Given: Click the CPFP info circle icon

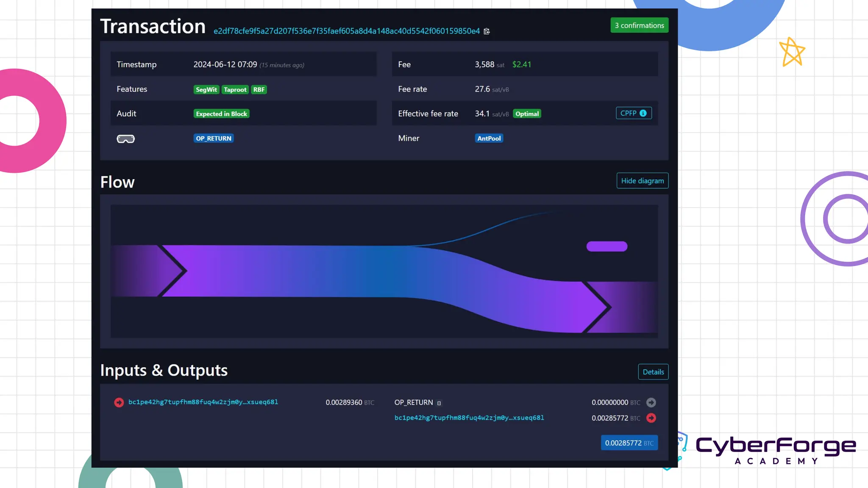Looking at the screenshot, I should [643, 113].
